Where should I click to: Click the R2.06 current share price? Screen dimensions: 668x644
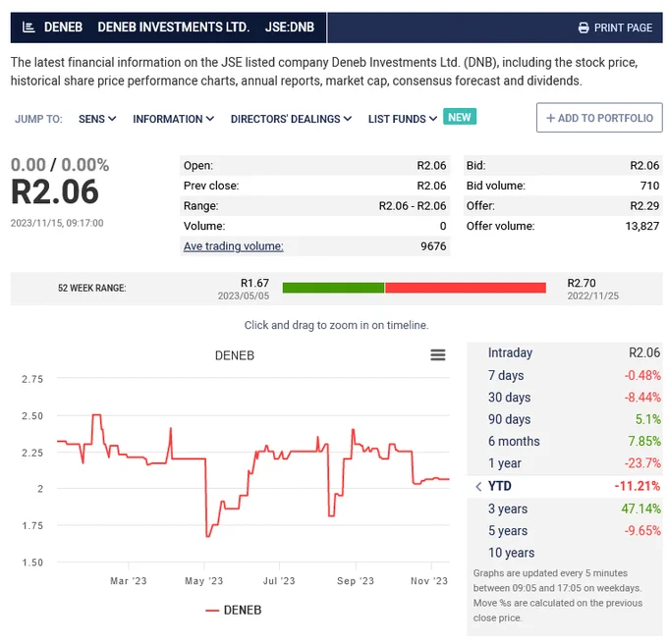tap(55, 192)
